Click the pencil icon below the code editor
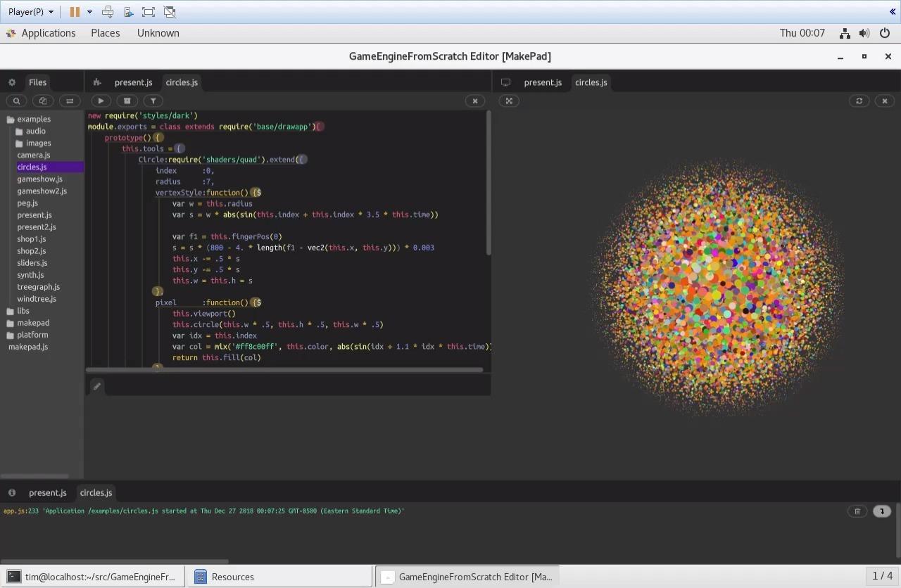The width and height of the screenshot is (901, 588). click(x=97, y=385)
